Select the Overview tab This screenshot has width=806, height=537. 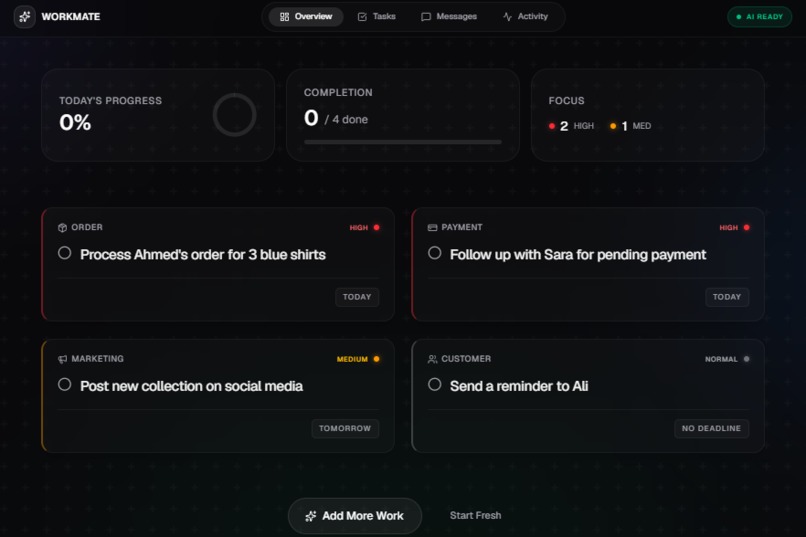click(x=306, y=16)
